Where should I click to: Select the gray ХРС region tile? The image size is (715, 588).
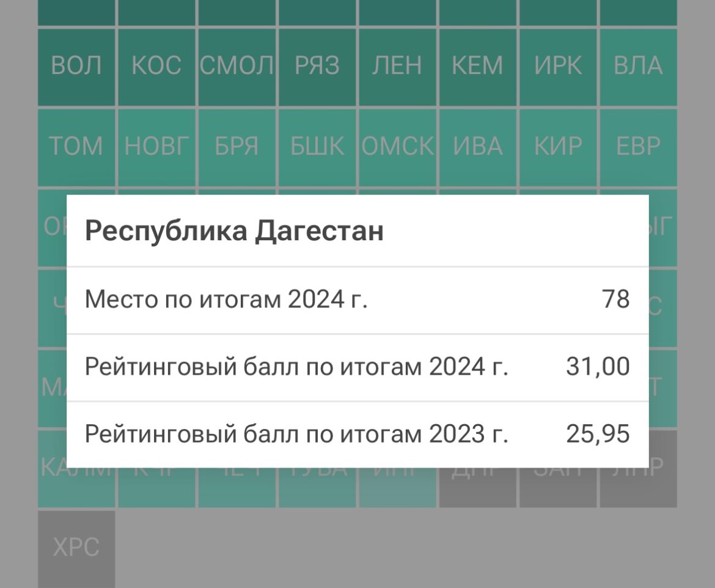tap(76, 548)
